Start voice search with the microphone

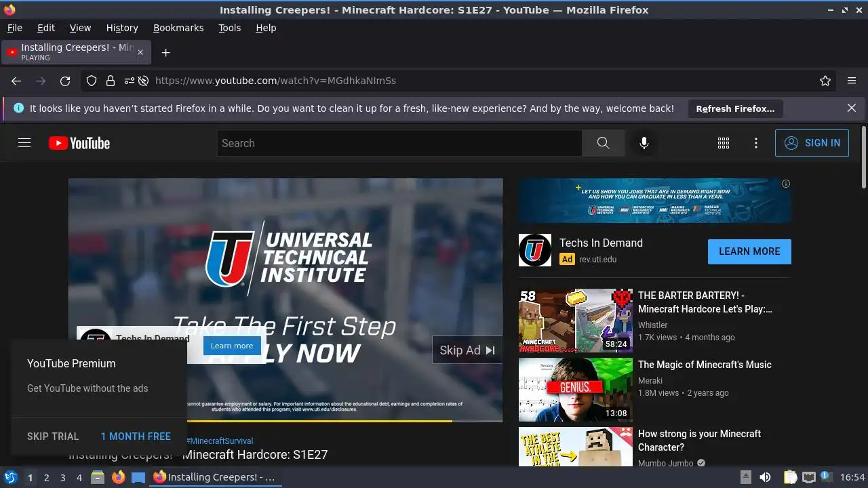coord(644,143)
